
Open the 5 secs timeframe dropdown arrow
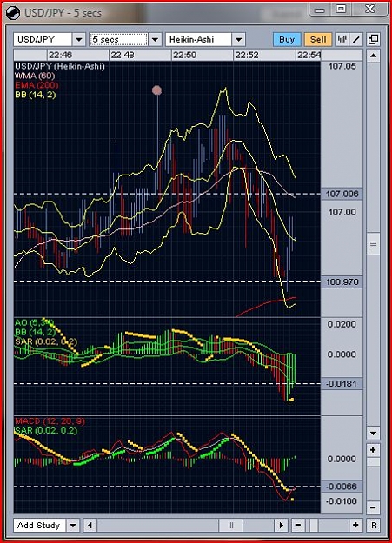155,39
